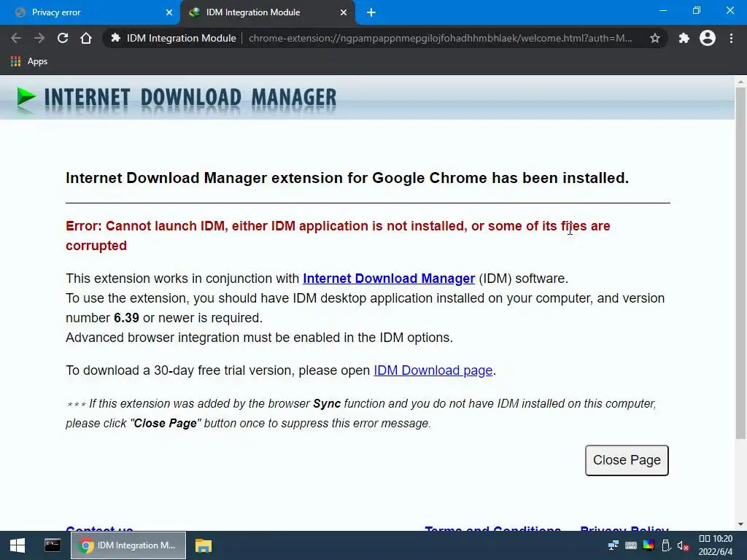Open the Internet Download Manager link
The image size is (747, 560).
pyautogui.click(x=389, y=278)
